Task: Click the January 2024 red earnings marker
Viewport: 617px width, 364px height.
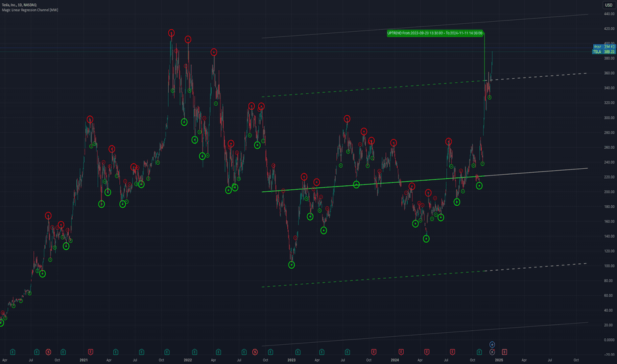Action: [401, 352]
